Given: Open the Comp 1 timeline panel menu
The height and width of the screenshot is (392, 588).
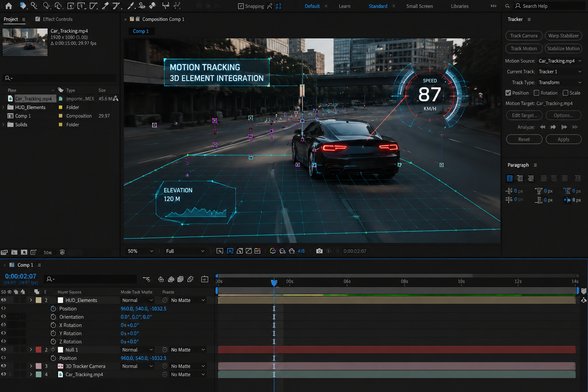Looking at the screenshot, I should tap(39, 265).
